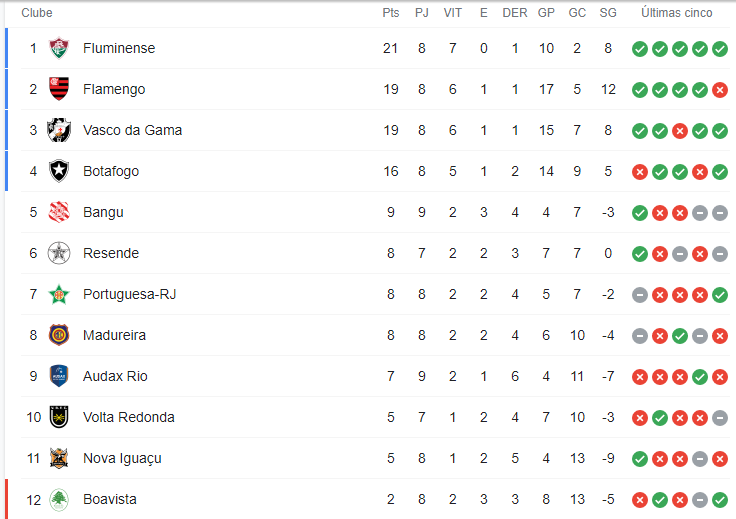Click the Clube column header
The height and width of the screenshot is (519, 736).
tap(37, 13)
